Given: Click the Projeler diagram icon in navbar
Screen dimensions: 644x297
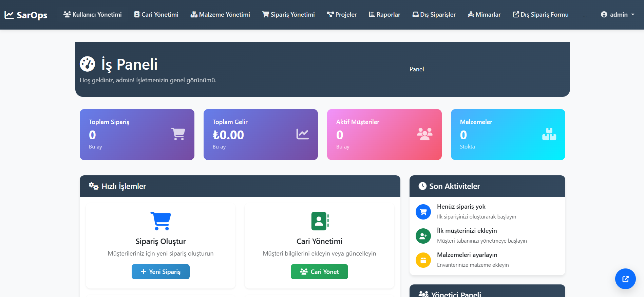Looking at the screenshot, I should [330, 15].
